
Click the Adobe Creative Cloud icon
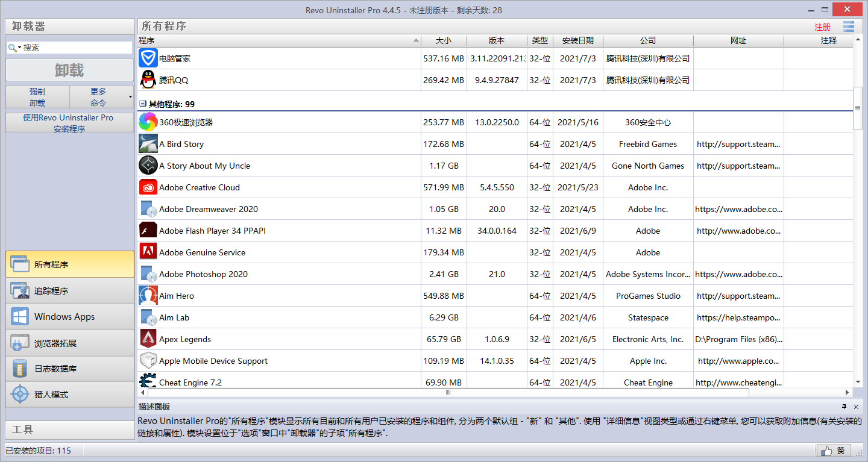pos(148,187)
